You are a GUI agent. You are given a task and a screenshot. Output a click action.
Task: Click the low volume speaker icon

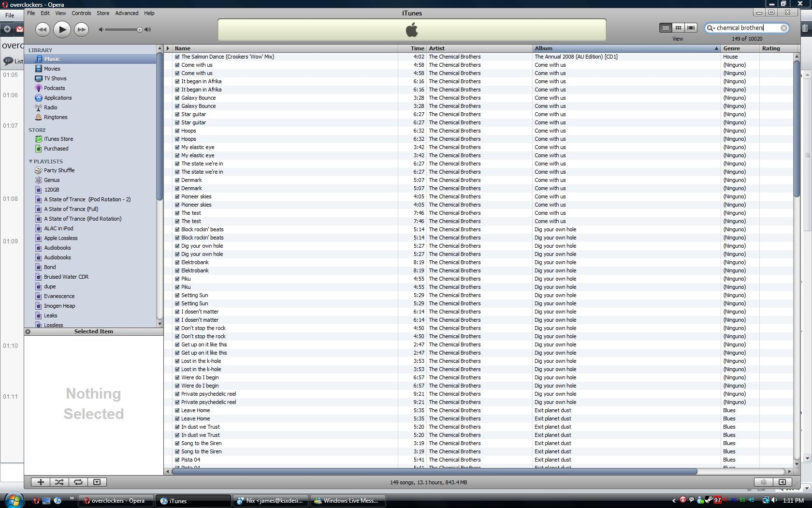(101, 30)
